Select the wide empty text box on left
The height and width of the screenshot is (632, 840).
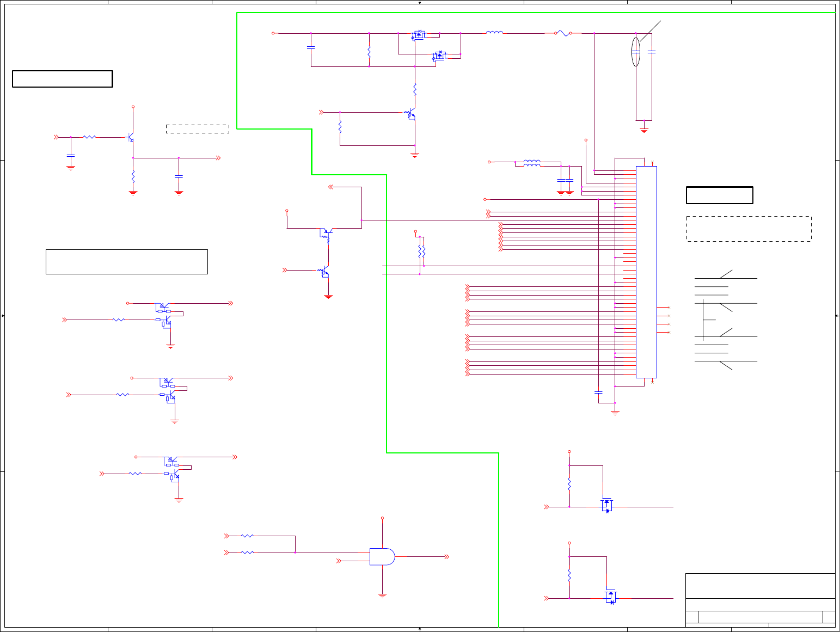[127, 262]
